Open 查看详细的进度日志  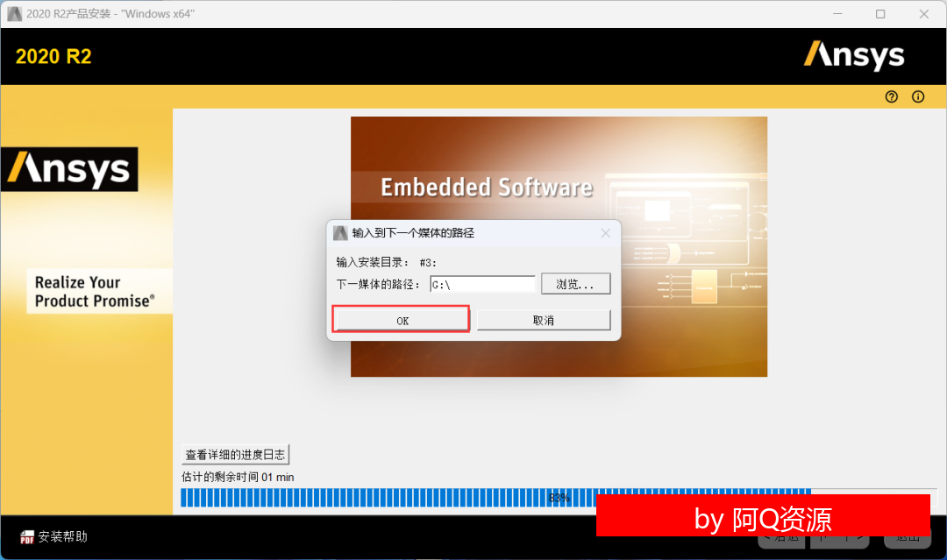(x=235, y=454)
